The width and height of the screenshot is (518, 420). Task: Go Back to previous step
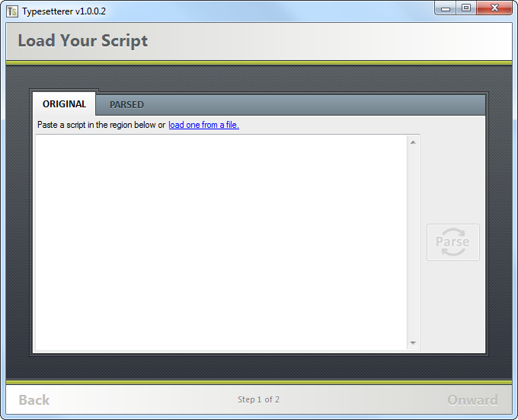(34, 400)
